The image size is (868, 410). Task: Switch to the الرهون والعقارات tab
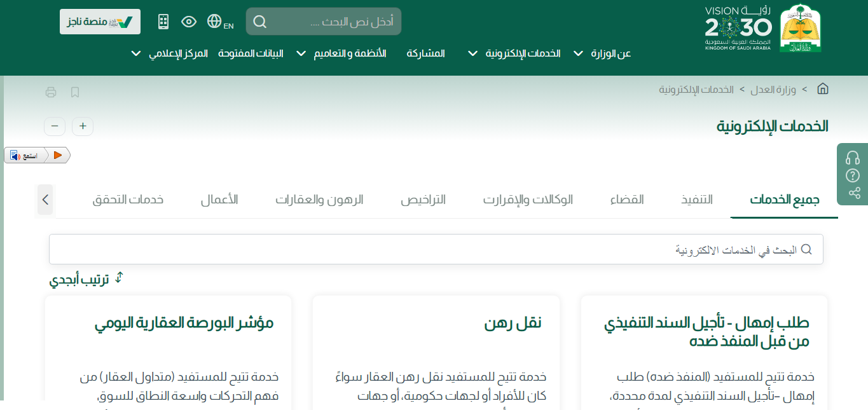tap(319, 200)
